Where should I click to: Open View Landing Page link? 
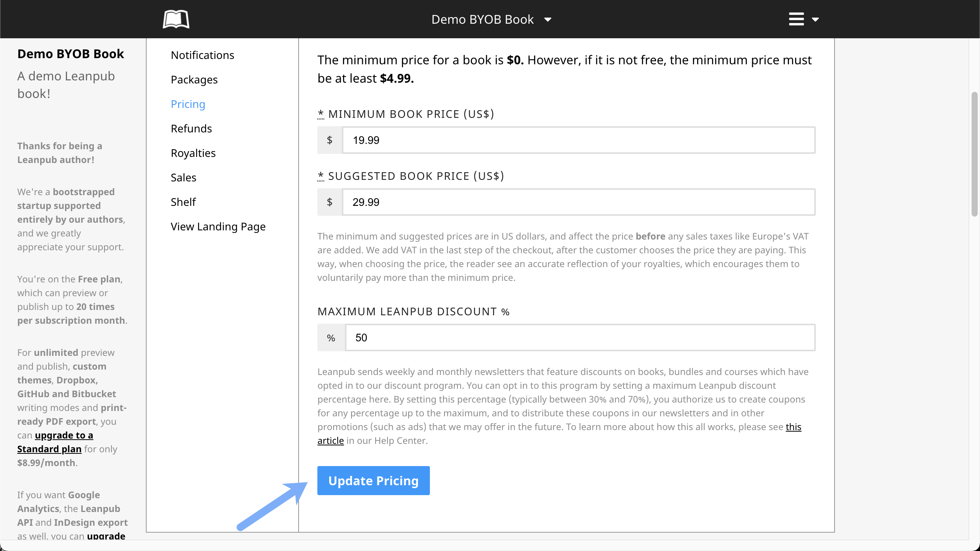tap(218, 227)
